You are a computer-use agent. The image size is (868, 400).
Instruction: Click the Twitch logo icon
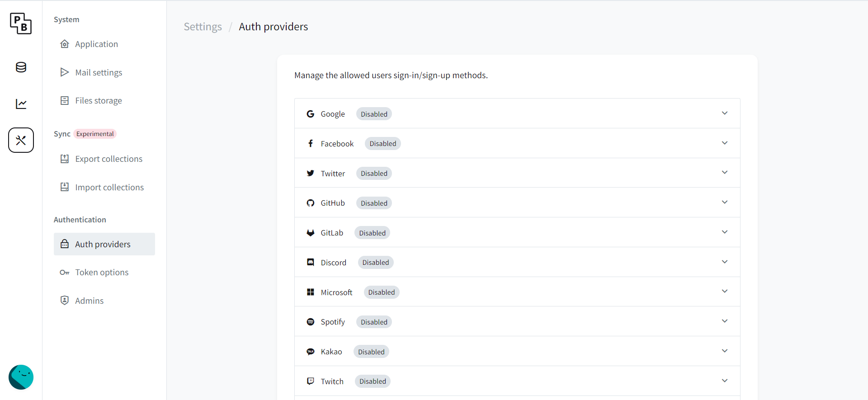[310, 381]
